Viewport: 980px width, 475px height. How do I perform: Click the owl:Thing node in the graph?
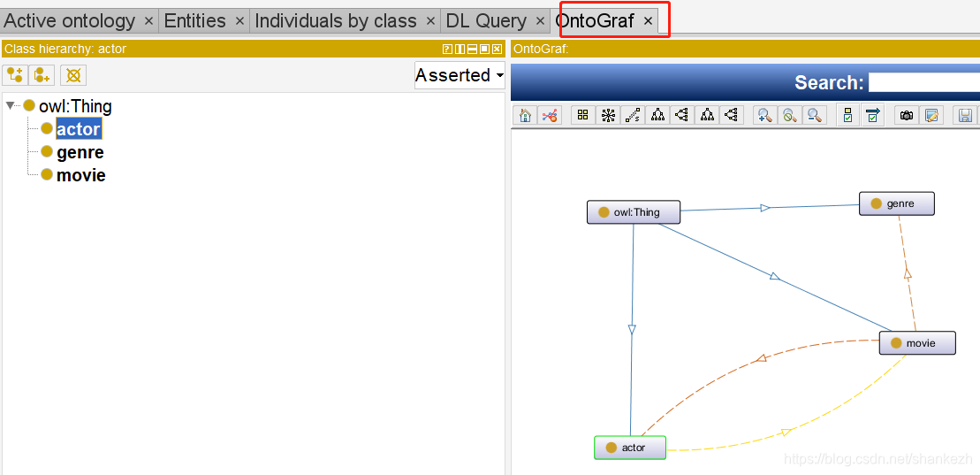coord(633,212)
